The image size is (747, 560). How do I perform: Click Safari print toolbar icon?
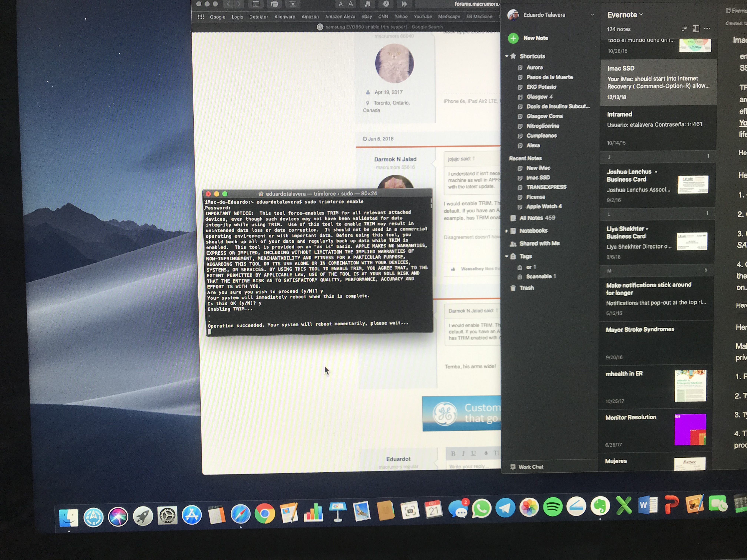pos(275,4)
